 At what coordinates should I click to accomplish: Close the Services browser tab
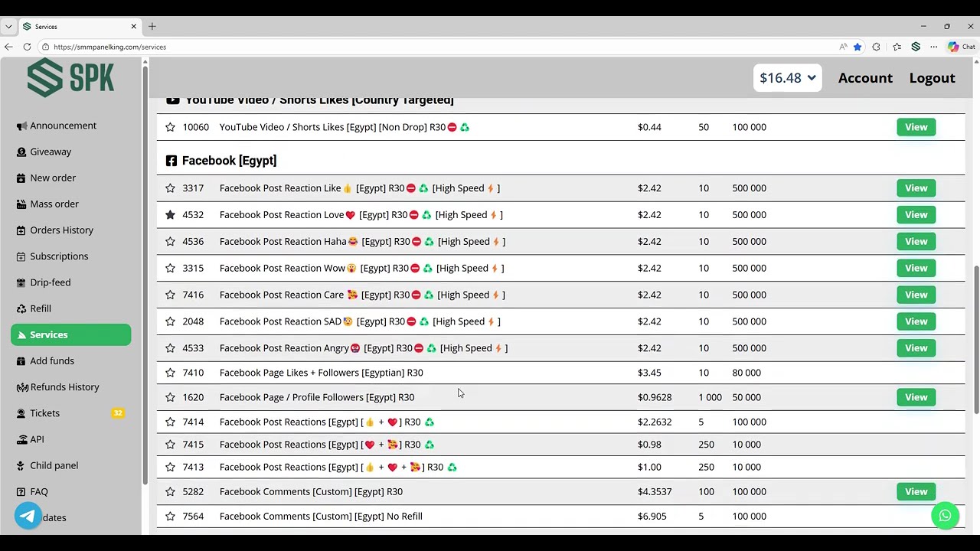tap(133, 27)
